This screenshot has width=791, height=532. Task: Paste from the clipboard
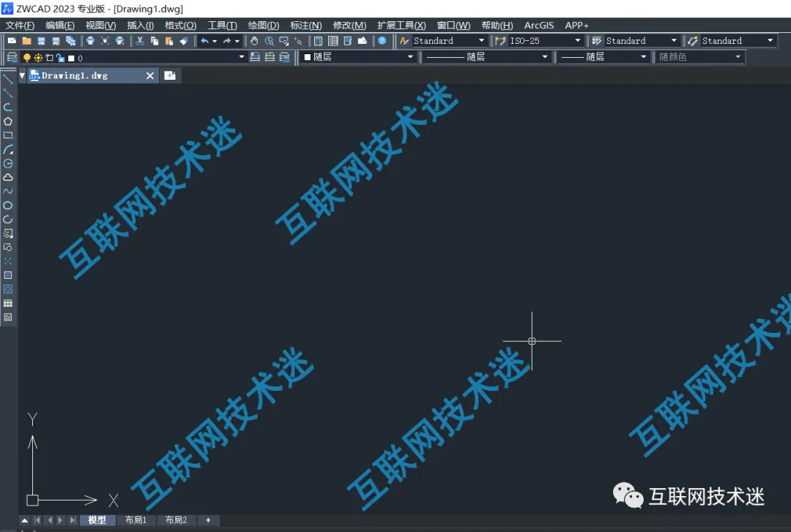tap(169, 41)
